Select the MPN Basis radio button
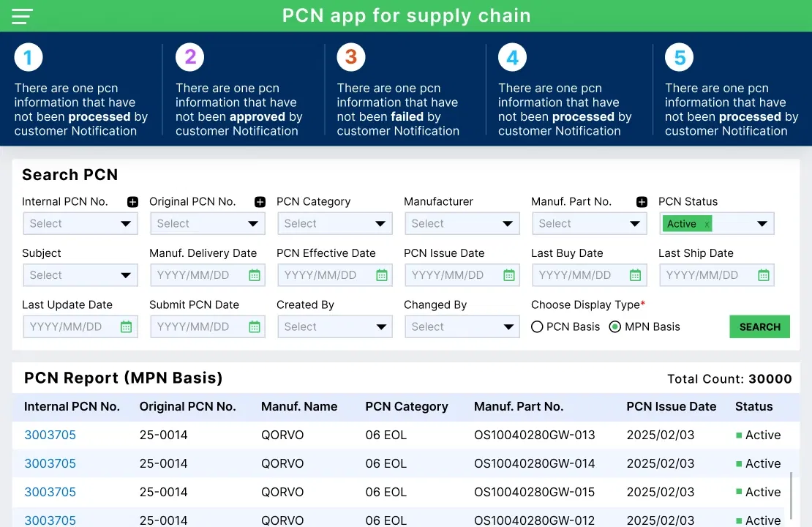 tap(614, 327)
